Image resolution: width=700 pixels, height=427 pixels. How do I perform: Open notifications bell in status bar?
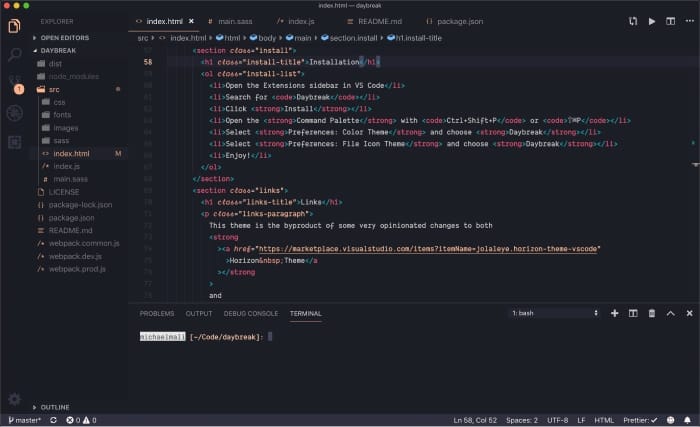(687, 420)
